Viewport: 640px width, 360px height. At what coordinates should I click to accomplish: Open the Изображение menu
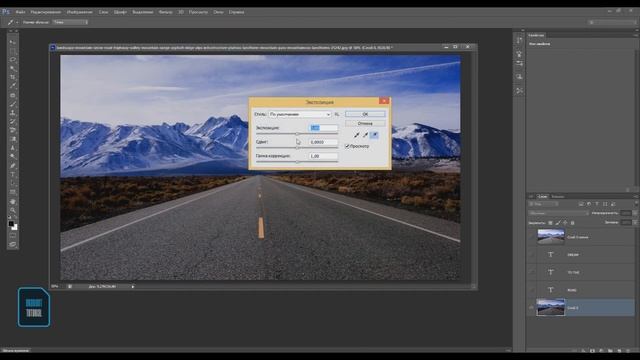pos(80,12)
